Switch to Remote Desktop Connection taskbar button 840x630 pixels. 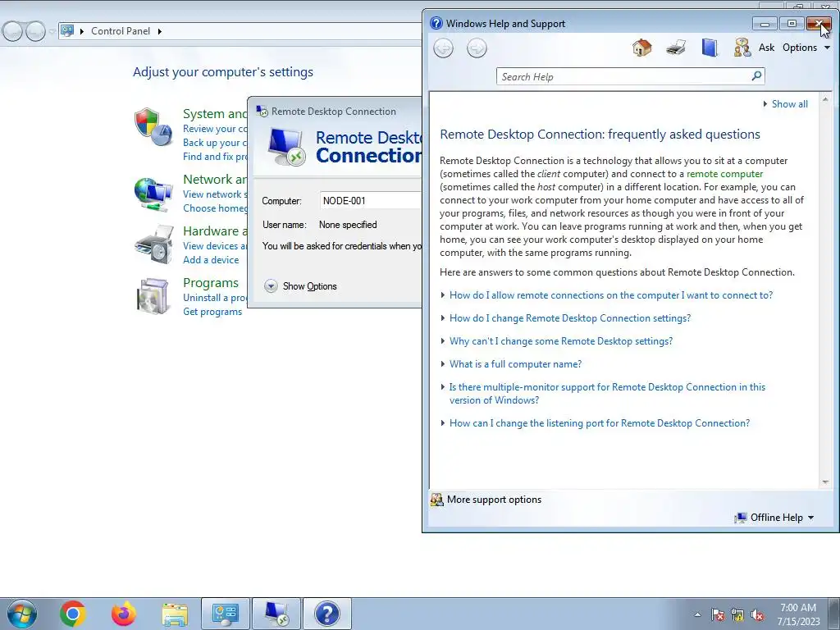[x=276, y=614]
